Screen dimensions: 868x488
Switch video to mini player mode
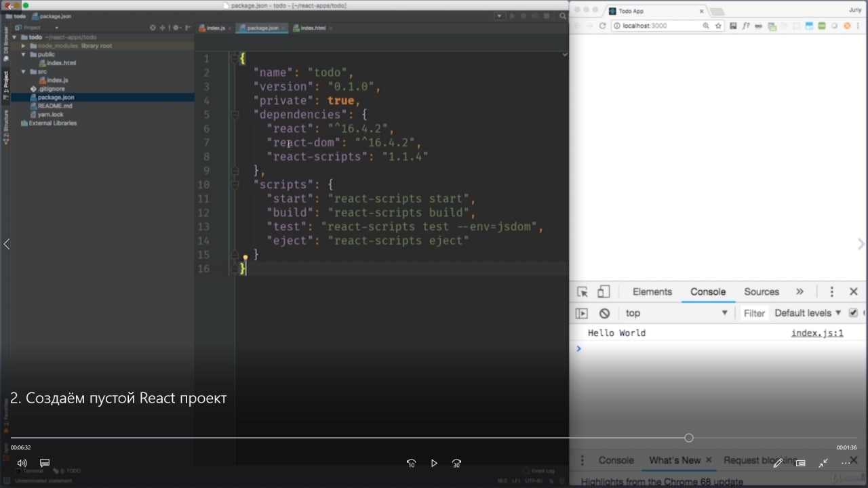801,464
